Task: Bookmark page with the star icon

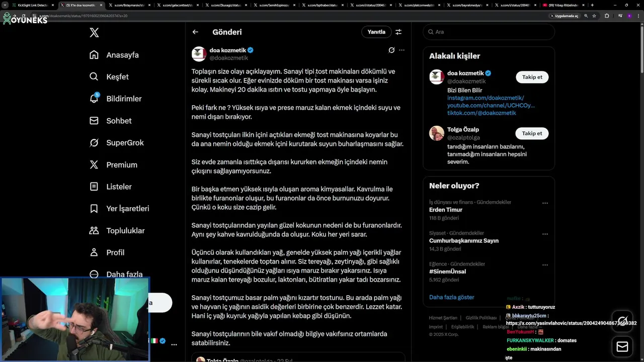Action: (x=594, y=16)
